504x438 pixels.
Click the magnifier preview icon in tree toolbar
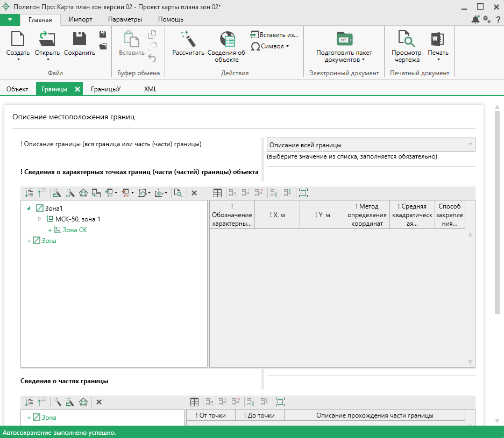178,193
